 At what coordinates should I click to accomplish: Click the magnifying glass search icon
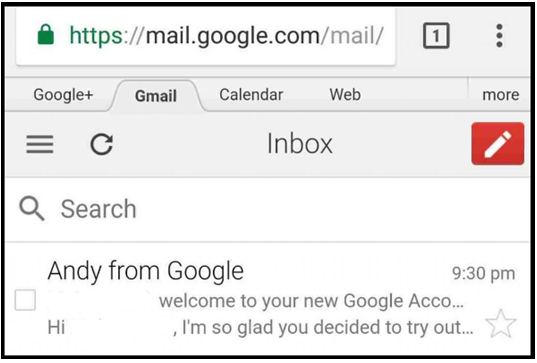tap(32, 208)
